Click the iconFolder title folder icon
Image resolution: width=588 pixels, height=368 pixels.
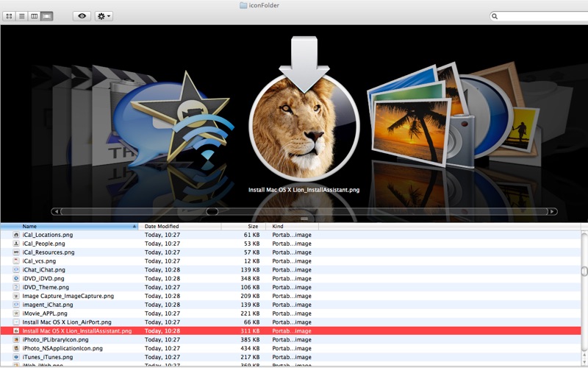click(243, 5)
